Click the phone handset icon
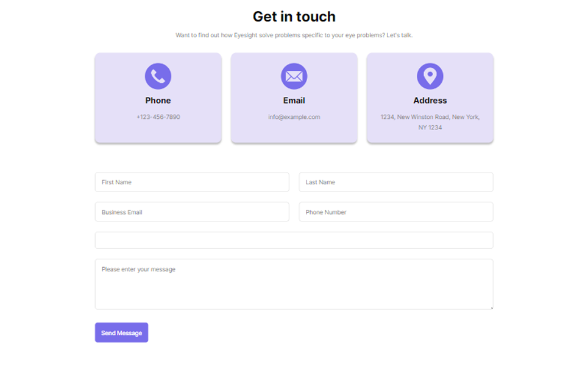 coord(158,76)
